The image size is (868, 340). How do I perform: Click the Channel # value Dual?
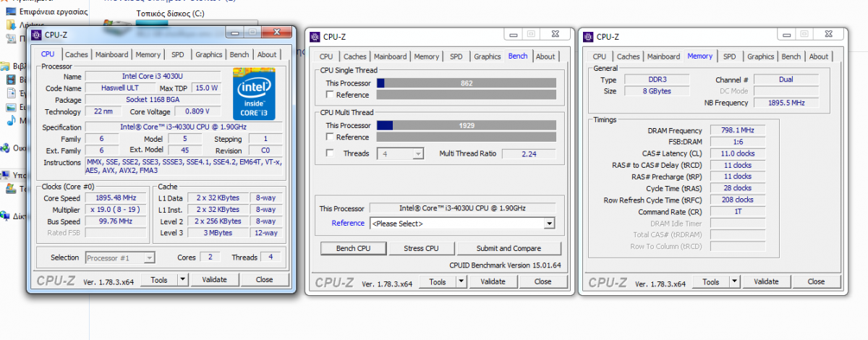coord(786,80)
